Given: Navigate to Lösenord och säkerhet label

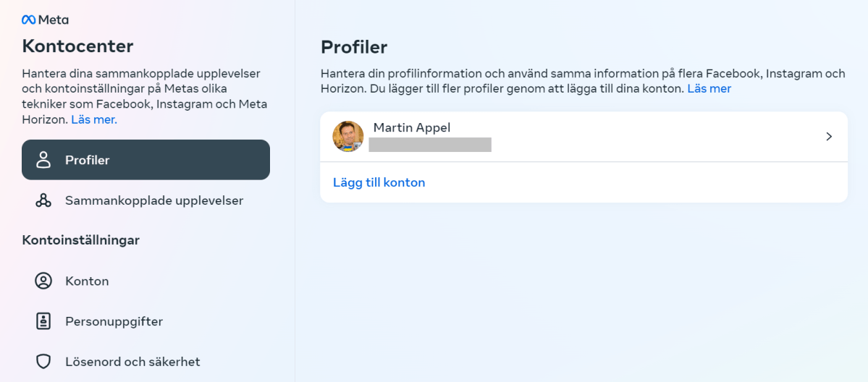Looking at the screenshot, I should [x=132, y=362].
